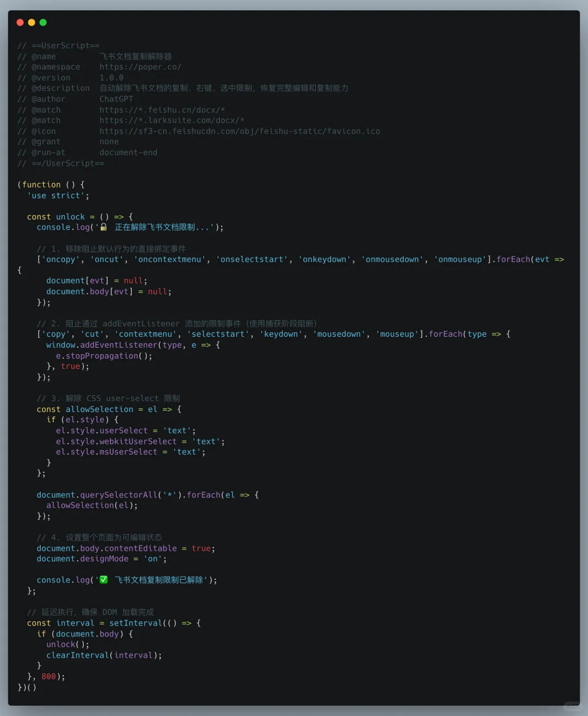588x716 pixels.
Task: Click the https://*.larksuite.com/docx/* match URL
Action: point(172,120)
